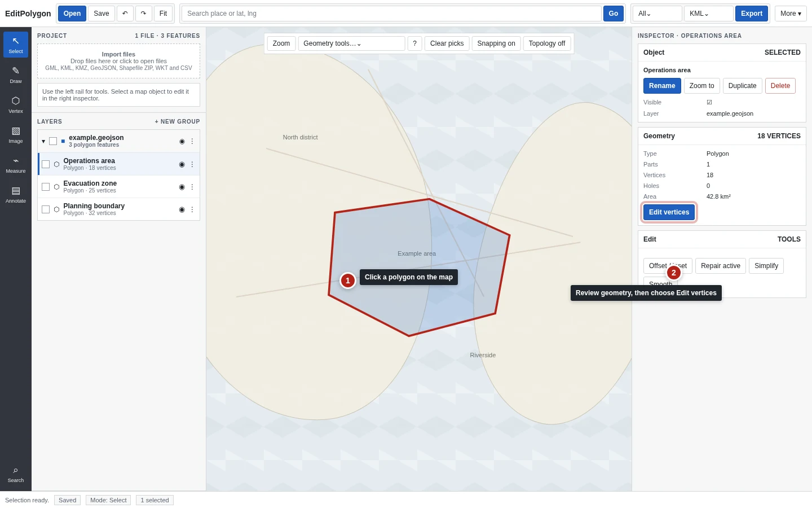Screen dimensions: 812x508
Task: Rename the Operations area object
Action: [x=662, y=86]
